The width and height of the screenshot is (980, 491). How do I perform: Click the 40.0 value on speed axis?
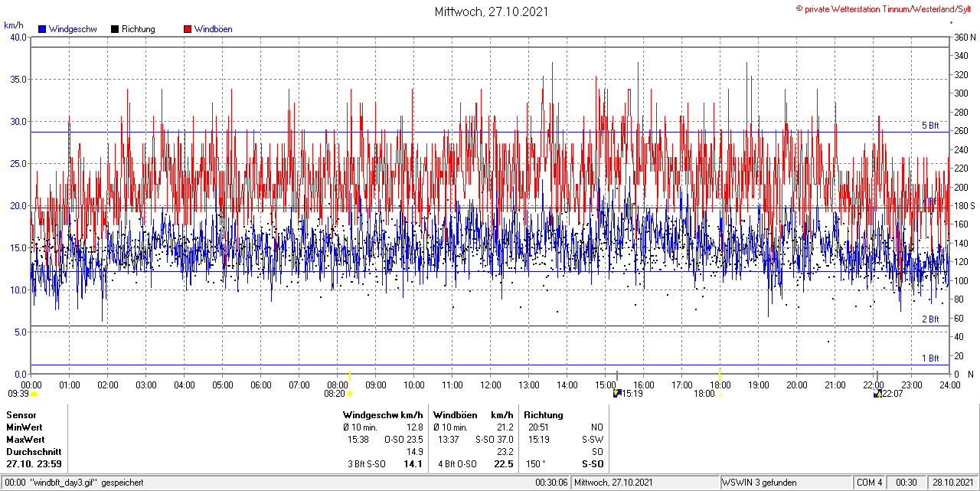18,38
